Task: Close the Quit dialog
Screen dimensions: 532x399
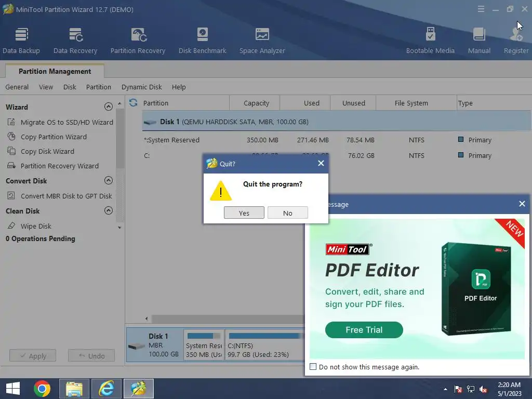Action: pyautogui.click(x=321, y=163)
